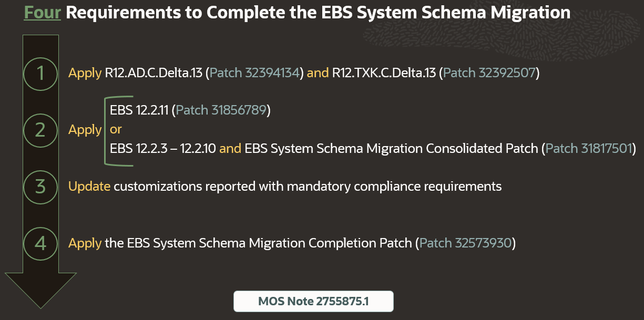644x320 pixels.
Task: Click the step 1 circle icon
Action: tap(40, 73)
